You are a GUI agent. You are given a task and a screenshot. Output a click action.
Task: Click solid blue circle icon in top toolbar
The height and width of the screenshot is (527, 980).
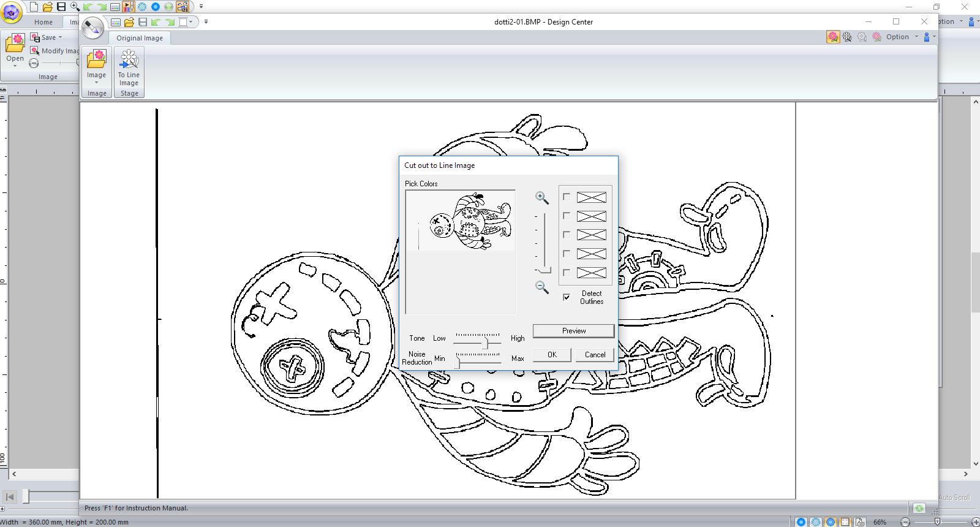[155, 7]
